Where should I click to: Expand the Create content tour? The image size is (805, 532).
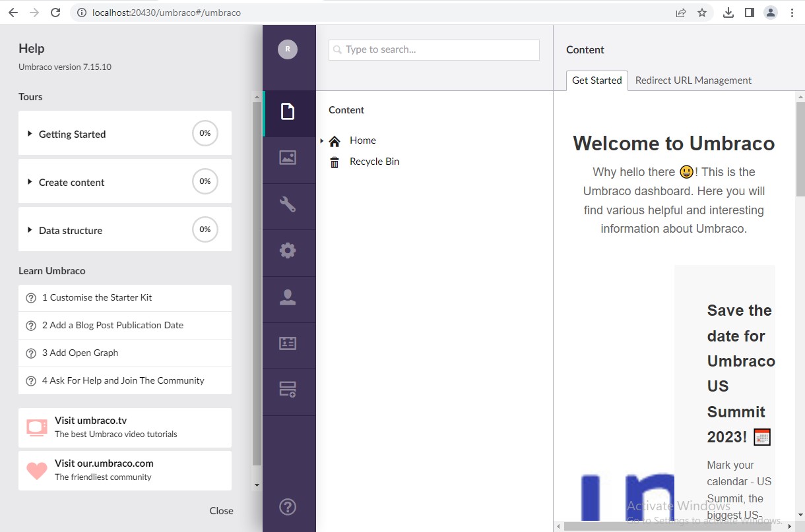point(125,181)
